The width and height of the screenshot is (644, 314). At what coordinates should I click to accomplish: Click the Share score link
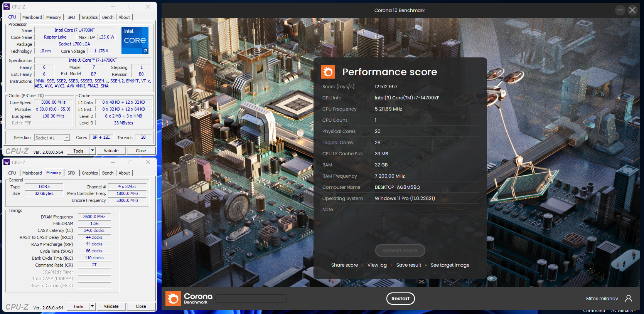[344, 265]
